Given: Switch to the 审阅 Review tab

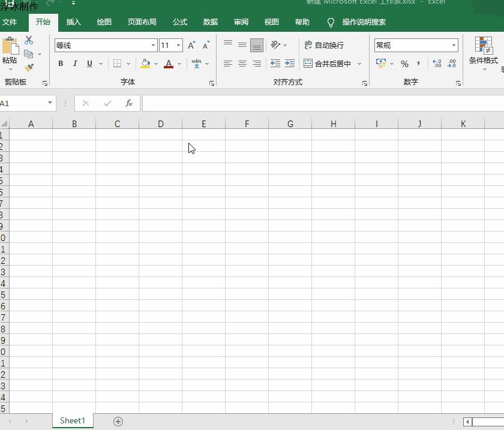Looking at the screenshot, I should 241,22.
